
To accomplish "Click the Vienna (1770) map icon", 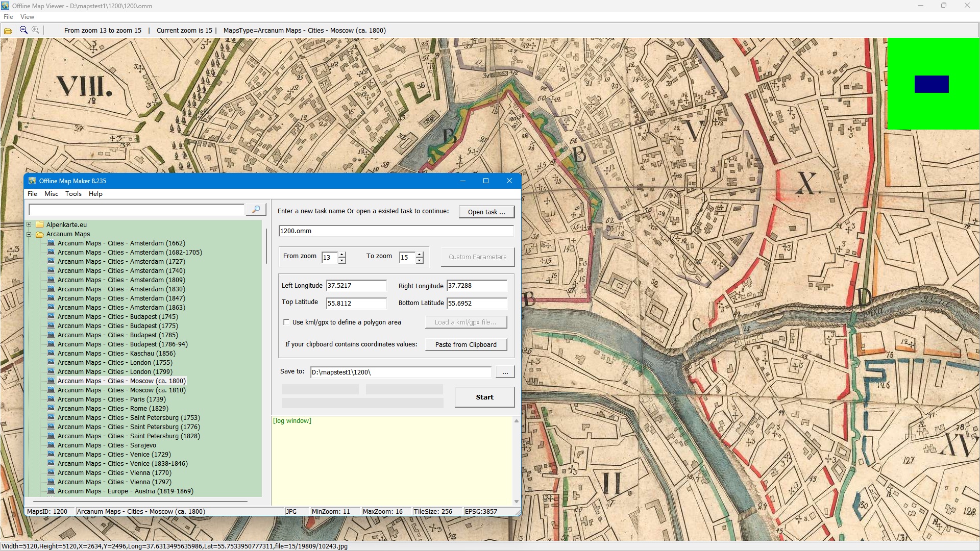I will (51, 473).
